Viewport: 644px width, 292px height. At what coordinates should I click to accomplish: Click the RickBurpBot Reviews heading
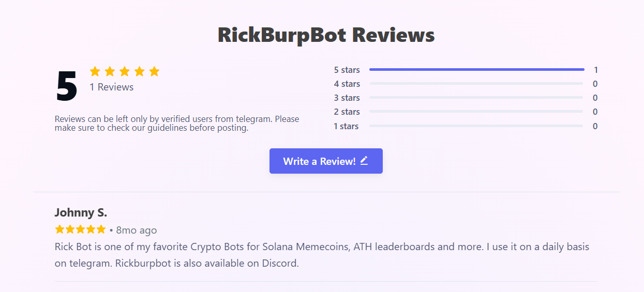pos(326,35)
